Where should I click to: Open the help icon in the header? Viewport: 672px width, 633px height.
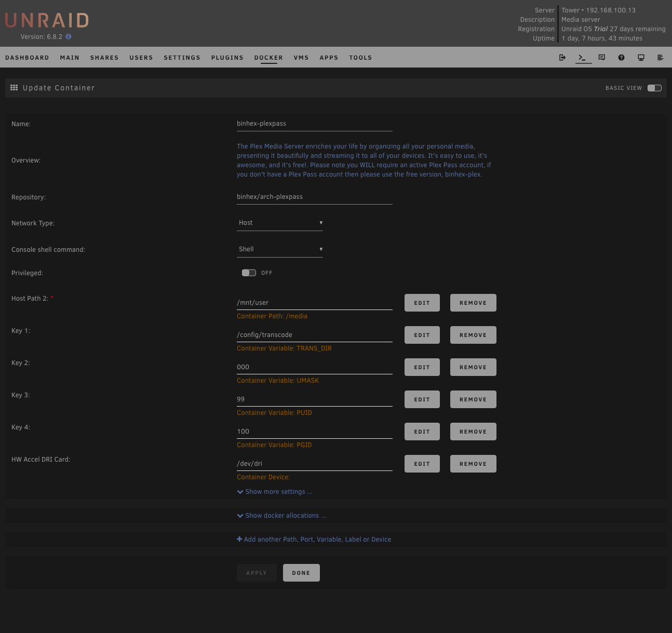tap(621, 57)
